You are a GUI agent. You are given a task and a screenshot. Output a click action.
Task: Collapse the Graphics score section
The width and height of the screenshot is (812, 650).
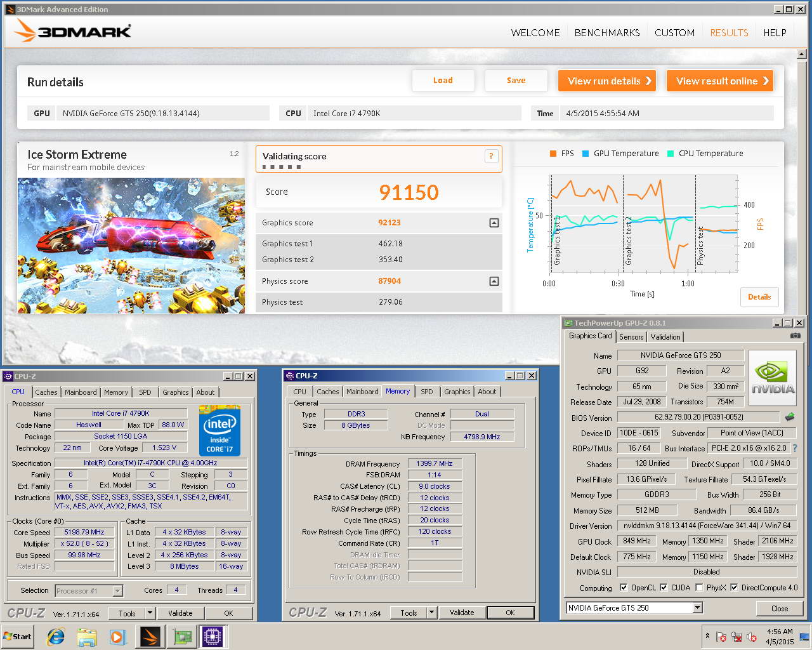click(x=494, y=223)
